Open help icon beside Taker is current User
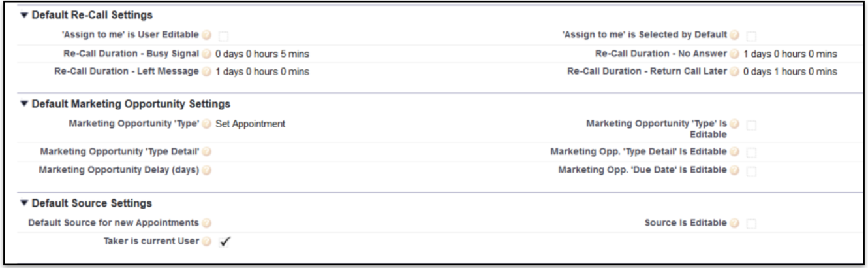868x268 pixels. (206, 241)
